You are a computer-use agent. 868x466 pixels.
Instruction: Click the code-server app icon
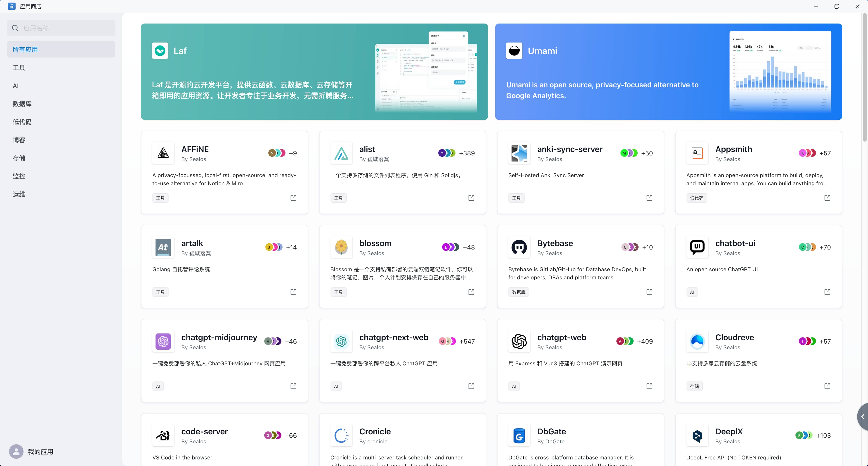tap(163, 435)
